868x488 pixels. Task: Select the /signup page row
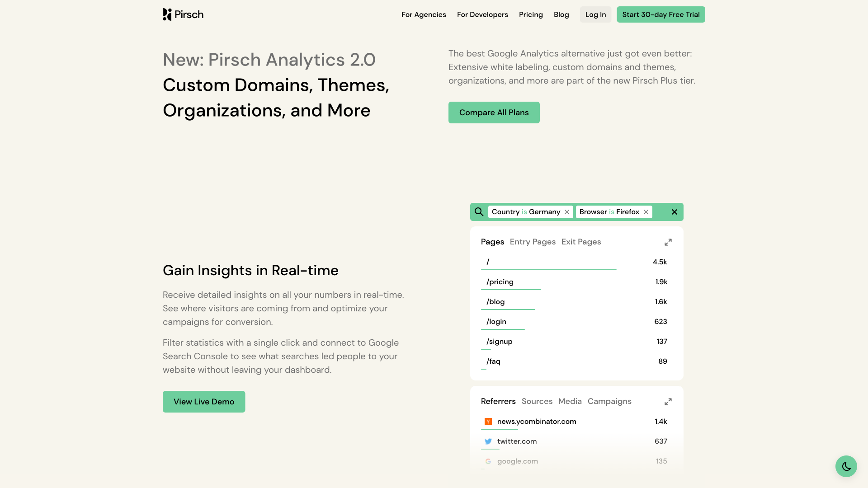tap(577, 342)
